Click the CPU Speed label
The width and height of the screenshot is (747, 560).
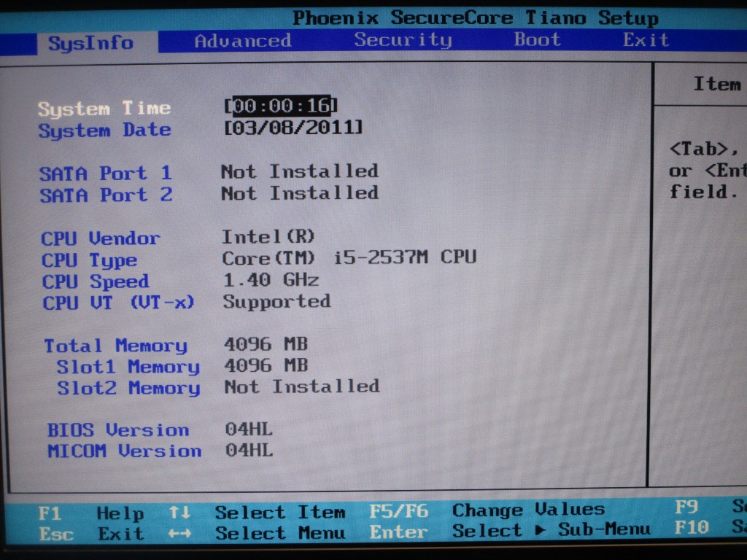point(96,281)
